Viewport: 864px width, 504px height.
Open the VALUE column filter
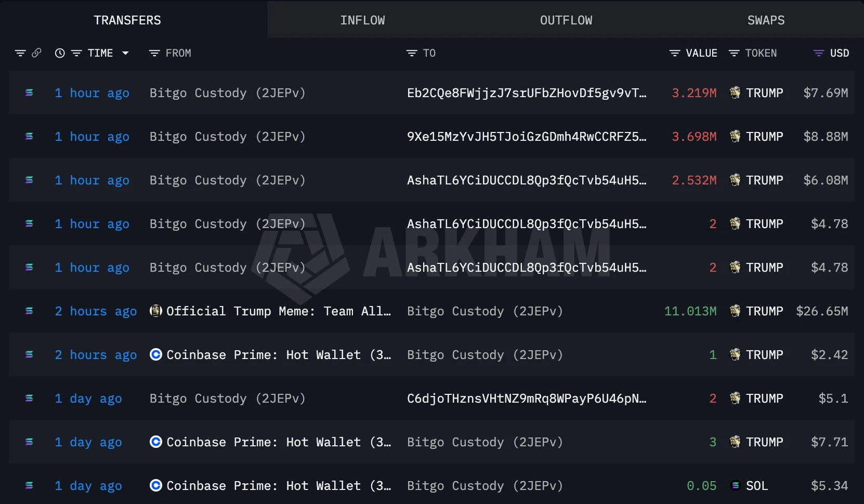(675, 53)
